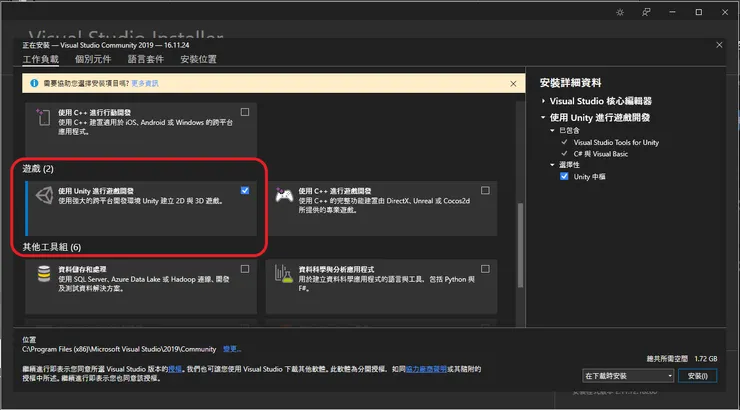Click the 其他工具組 (6) category heading
The image size is (740, 410).
tap(51, 247)
